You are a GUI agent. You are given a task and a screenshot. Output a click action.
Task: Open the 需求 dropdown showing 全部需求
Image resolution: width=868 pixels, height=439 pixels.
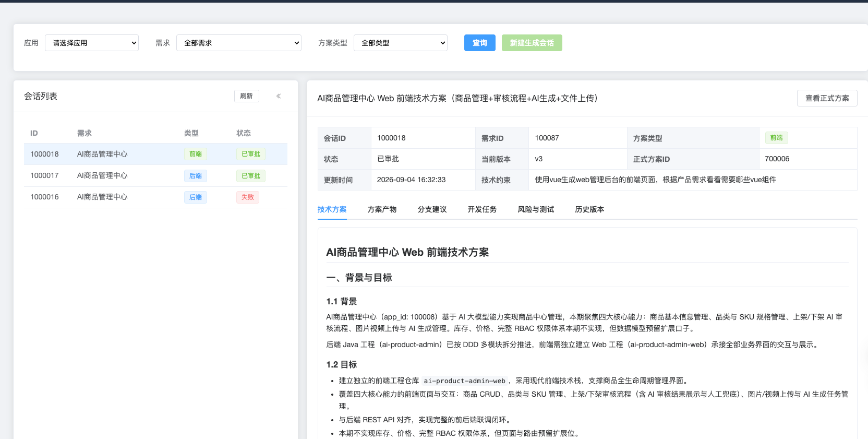239,43
